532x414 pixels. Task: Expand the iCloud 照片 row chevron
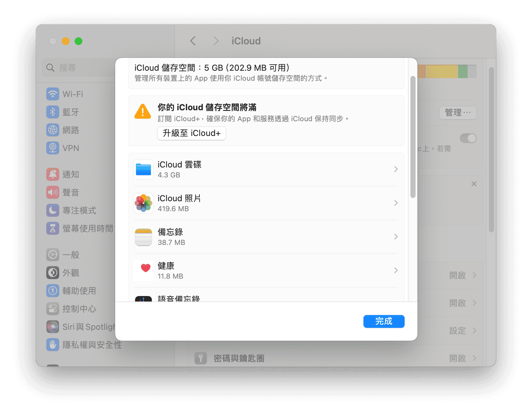point(396,203)
